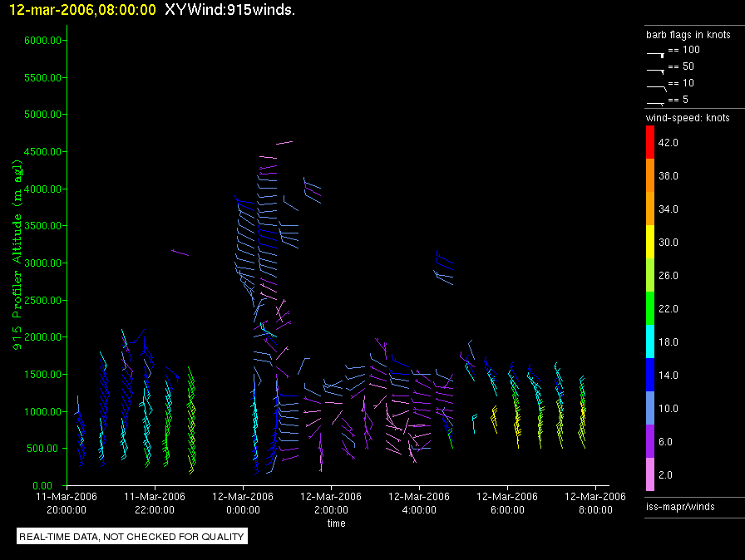Click the yellow timestamp 12-mar-2006,08:00:00
Screen dimensions: 745x560
point(82,10)
